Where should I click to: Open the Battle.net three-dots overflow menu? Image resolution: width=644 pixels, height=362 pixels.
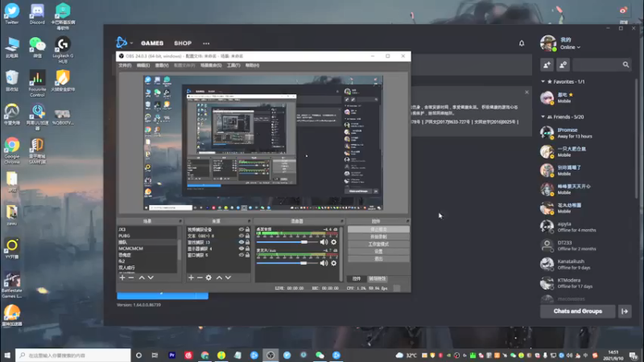(206, 43)
